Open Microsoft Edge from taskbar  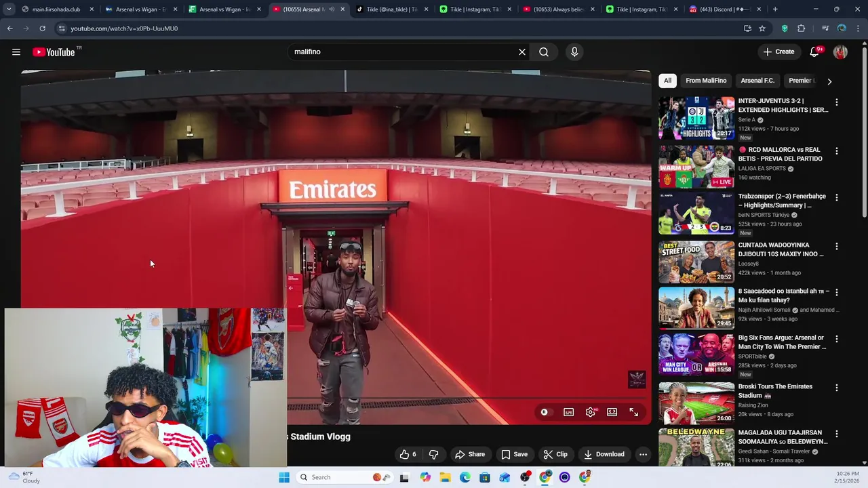tap(465, 477)
